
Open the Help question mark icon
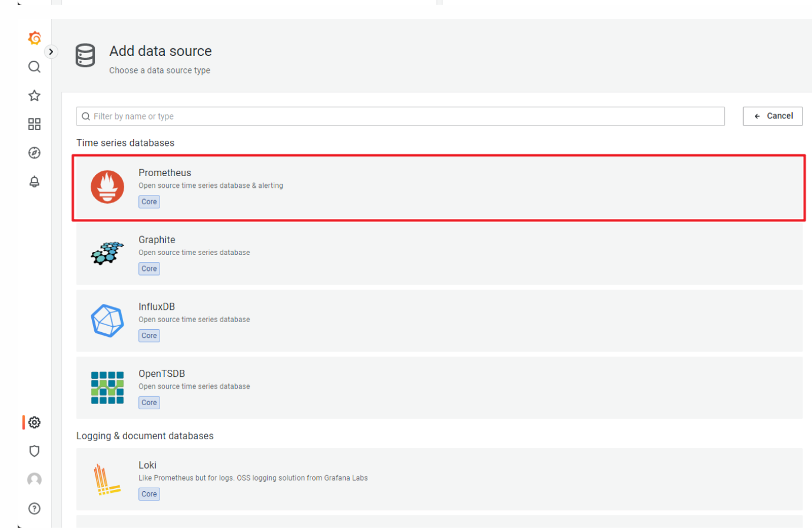(x=35, y=508)
